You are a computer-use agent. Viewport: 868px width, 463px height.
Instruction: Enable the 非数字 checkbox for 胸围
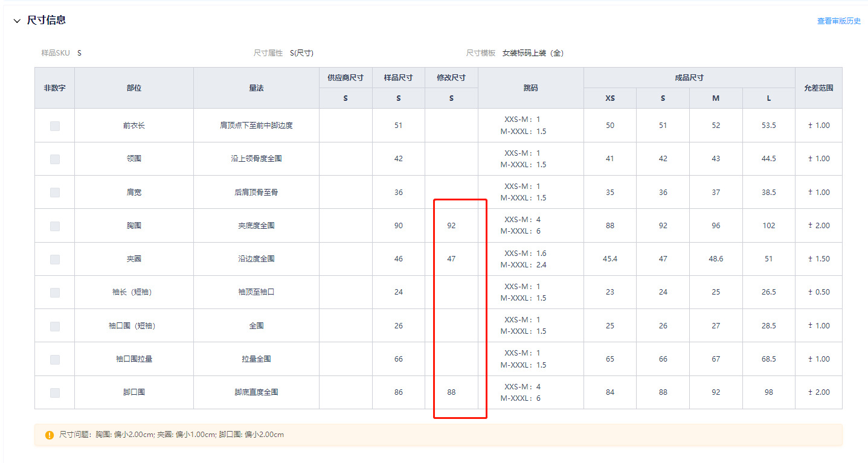(x=55, y=226)
